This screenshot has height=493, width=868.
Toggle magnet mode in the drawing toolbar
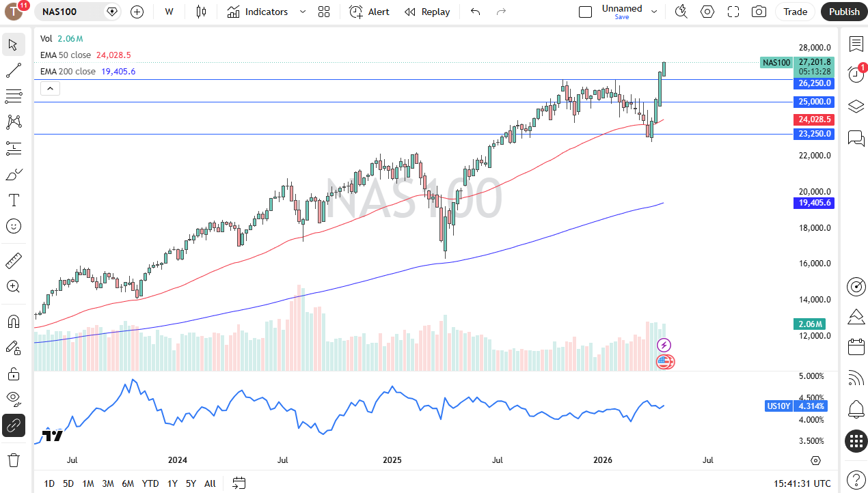pos(14,321)
